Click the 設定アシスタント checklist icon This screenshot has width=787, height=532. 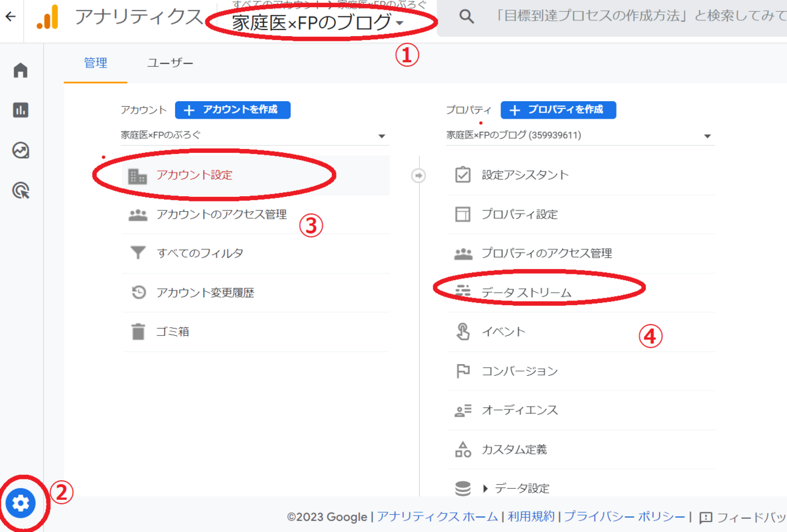tap(463, 175)
